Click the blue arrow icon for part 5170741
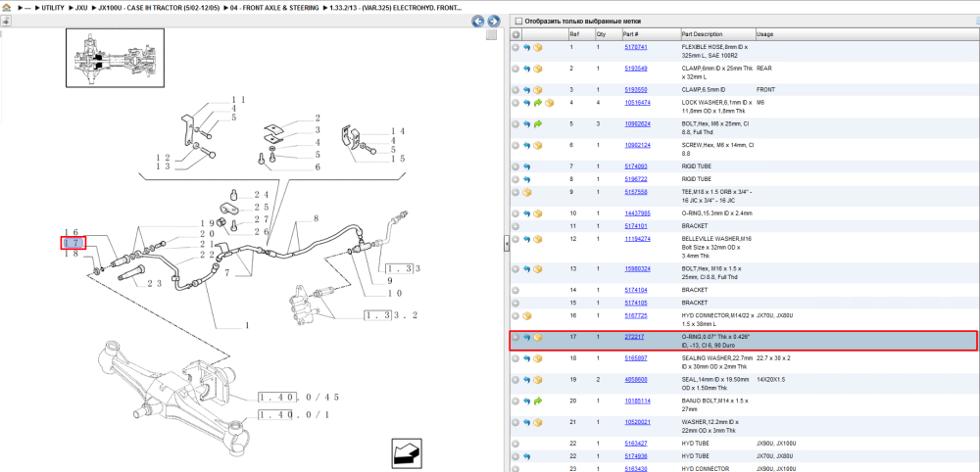Screen dimensions: 980x472 (x=526, y=47)
